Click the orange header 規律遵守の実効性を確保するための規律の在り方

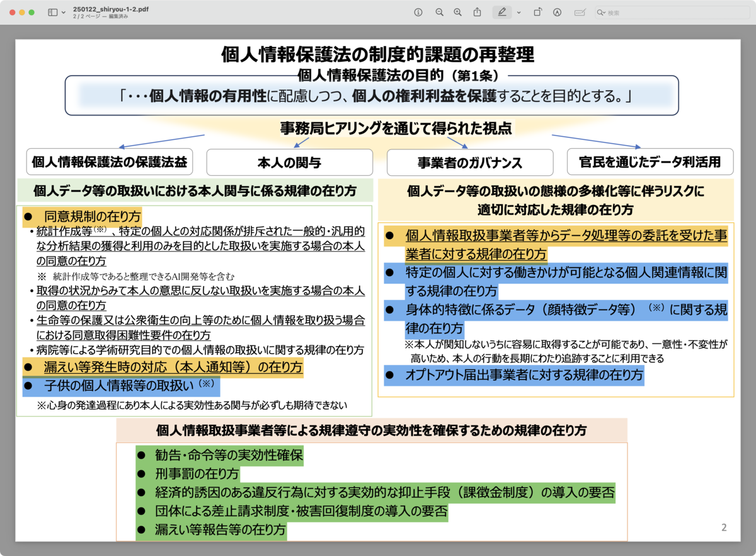pos(372,431)
